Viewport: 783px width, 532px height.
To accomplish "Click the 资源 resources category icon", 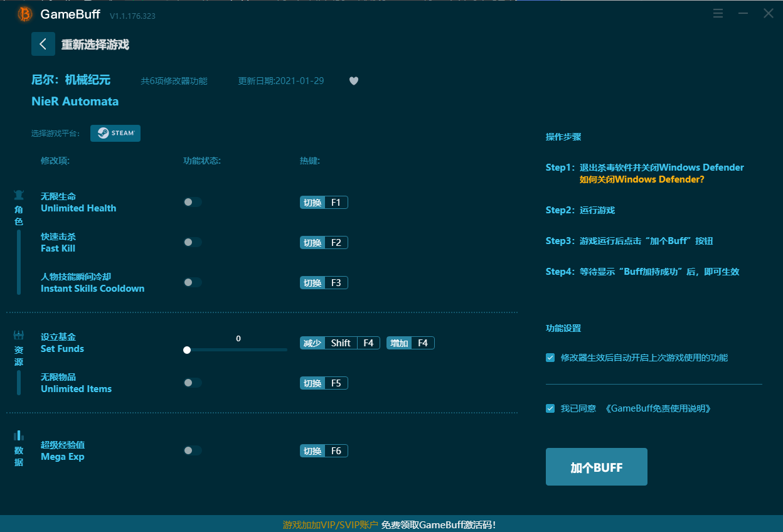I will (19, 336).
